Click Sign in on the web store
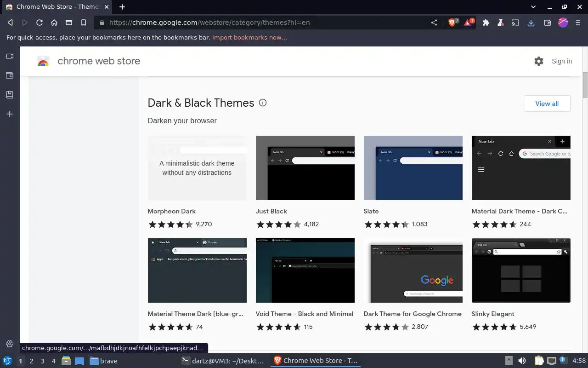Screen dimensions: 588x368 pyautogui.click(x=562, y=61)
